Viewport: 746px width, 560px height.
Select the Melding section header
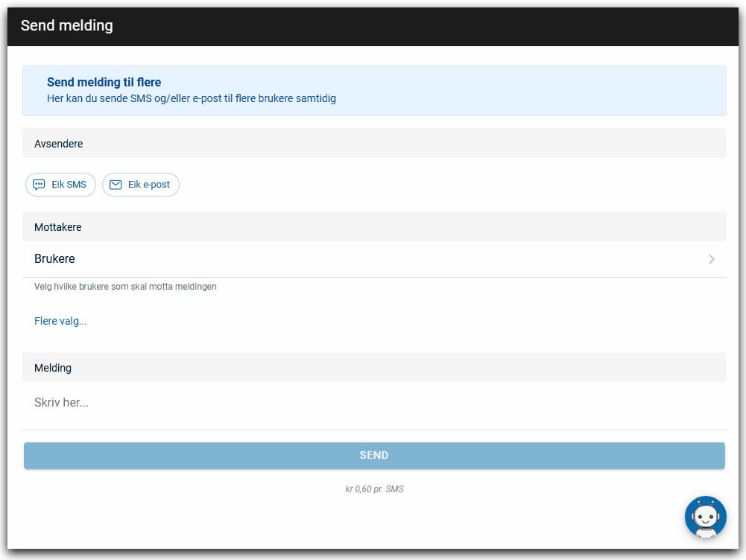tap(53, 368)
